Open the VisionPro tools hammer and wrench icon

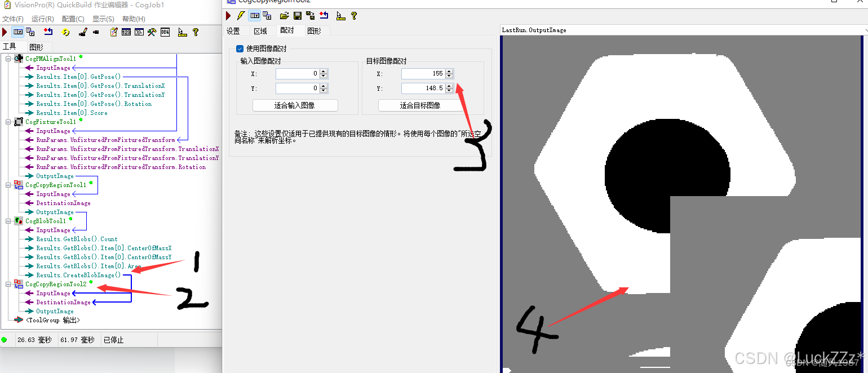[x=152, y=32]
